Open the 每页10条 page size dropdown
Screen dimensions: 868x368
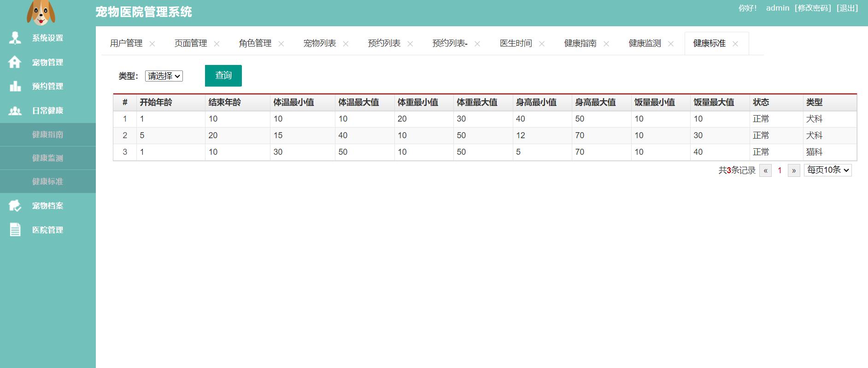[x=827, y=170]
